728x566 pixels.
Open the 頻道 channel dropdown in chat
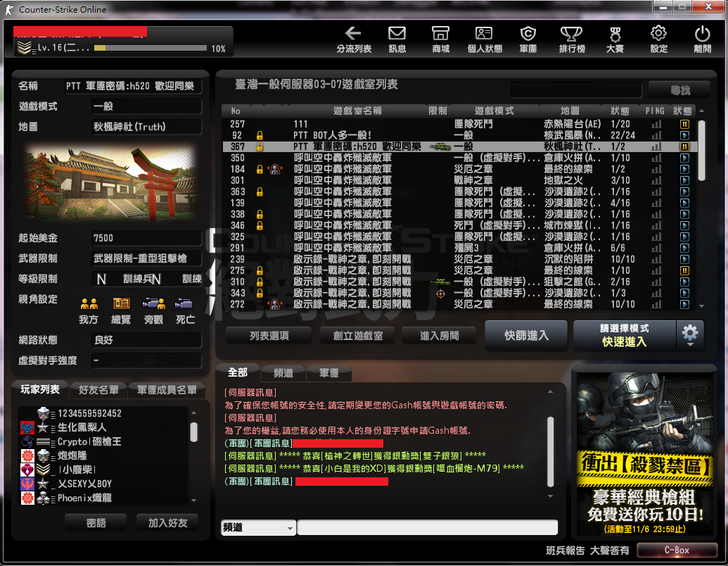click(258, 527)
